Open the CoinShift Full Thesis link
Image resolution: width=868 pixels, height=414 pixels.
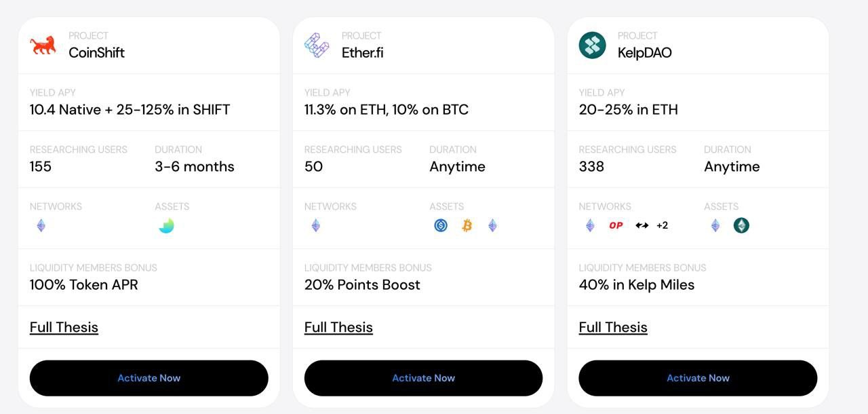(64, 327)
